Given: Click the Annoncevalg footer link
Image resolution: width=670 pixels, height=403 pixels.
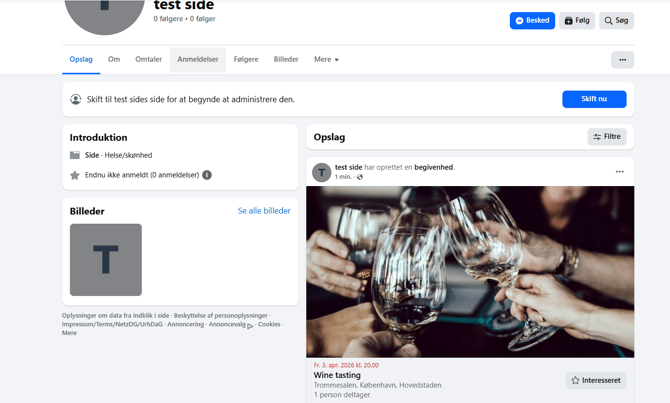Looking at the screenshot, I should tap(228, 324).
